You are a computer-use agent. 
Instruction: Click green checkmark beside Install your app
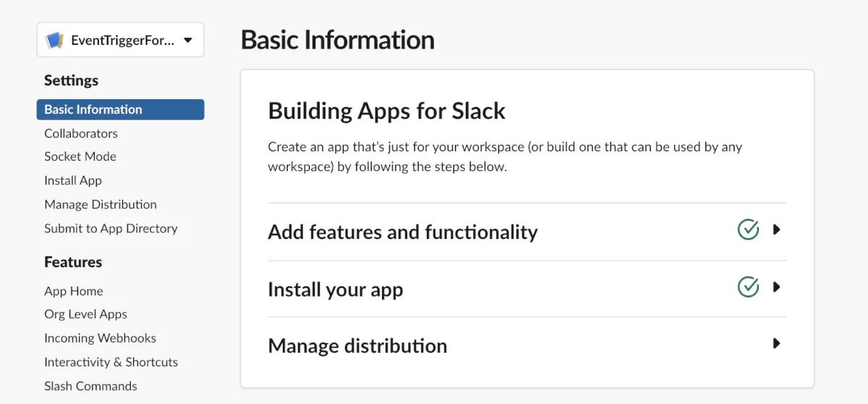(x=748, y=287)
